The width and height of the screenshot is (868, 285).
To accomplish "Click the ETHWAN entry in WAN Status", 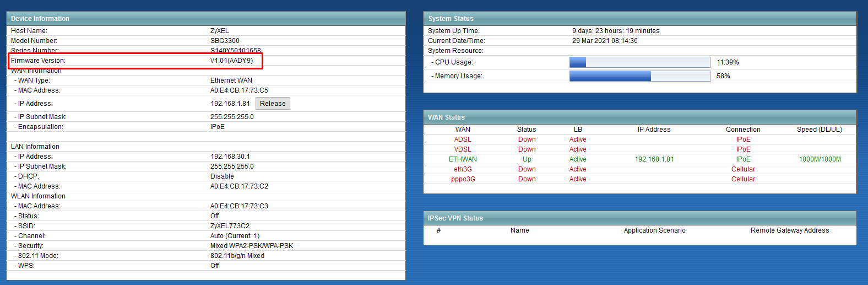I will click(x=463, y=159).
